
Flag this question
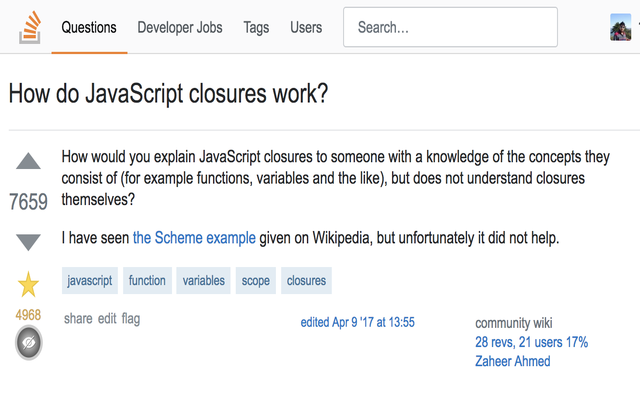131,319
